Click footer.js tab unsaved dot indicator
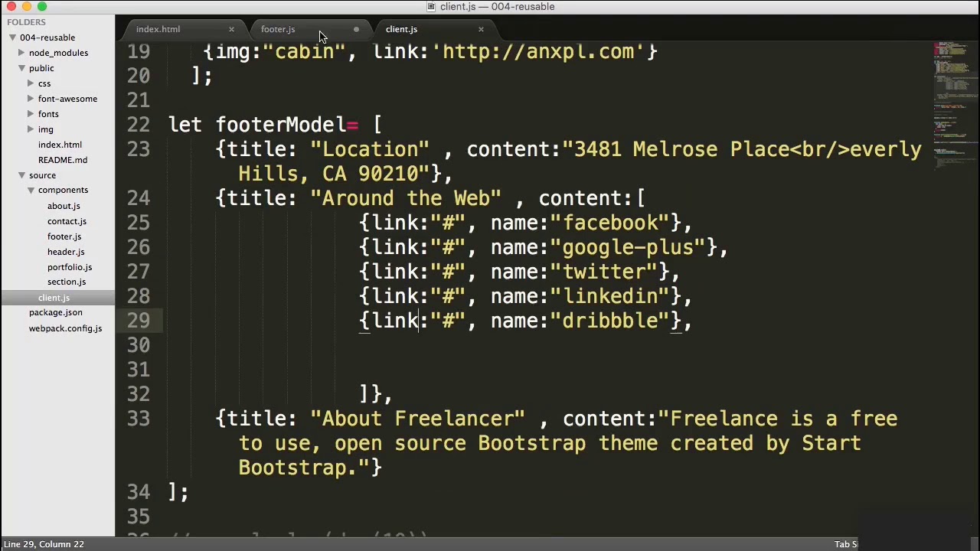 (356, 30)
